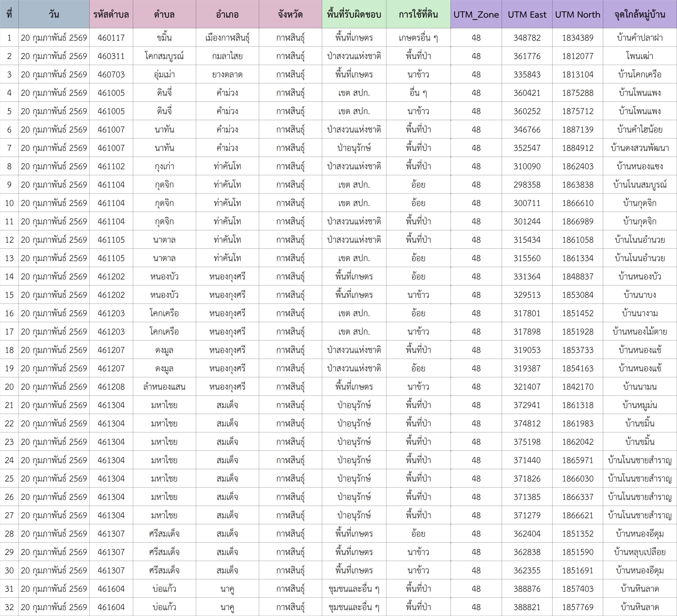677x616 pixels.
Task: Click UTM North value 1857769
Action: [x=577, y=607]
